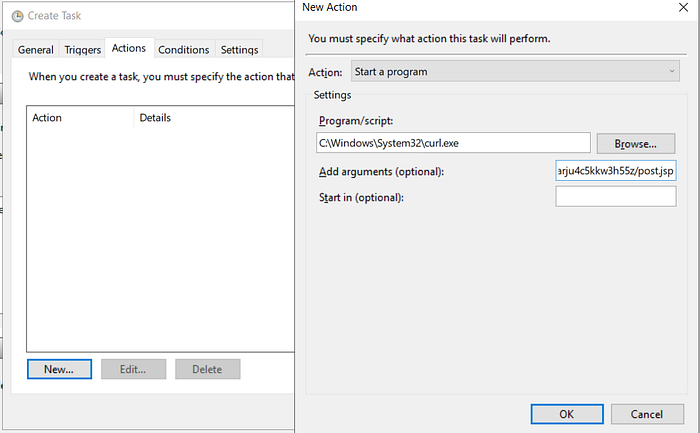Image resolution: width=700 pixels, height=433 pixels.
Task: Click the Start in optional field
Action: point(616,196)
